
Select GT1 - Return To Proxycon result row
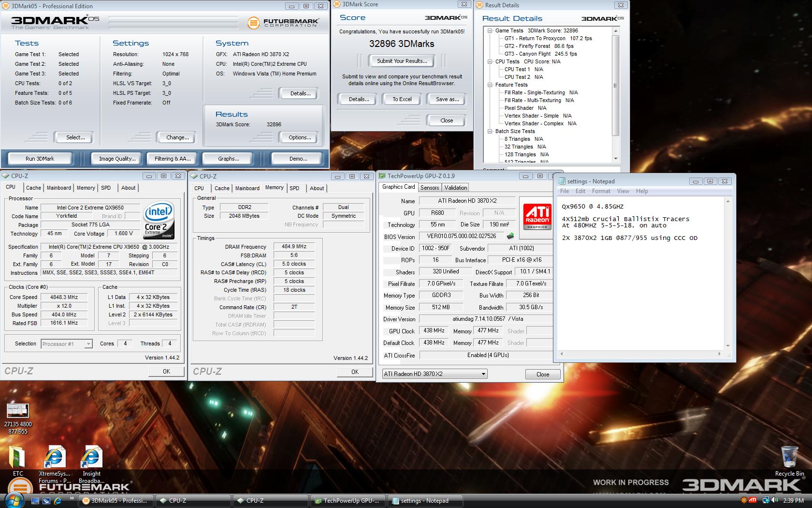pyautogui.click(x=548, y=38)
